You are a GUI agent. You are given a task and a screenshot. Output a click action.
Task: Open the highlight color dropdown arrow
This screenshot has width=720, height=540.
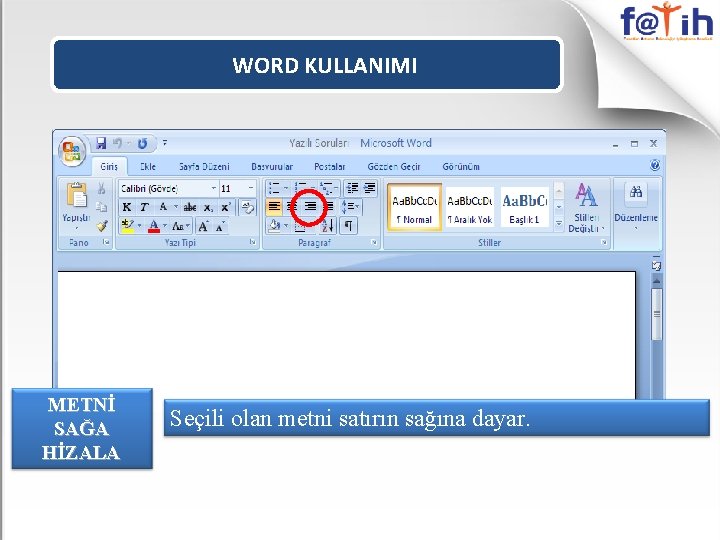point(139,226)
